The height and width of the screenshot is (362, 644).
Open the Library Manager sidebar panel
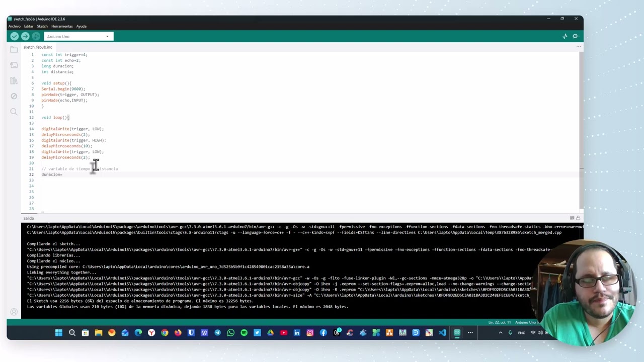pyautogui.click(x=14, y=80)
